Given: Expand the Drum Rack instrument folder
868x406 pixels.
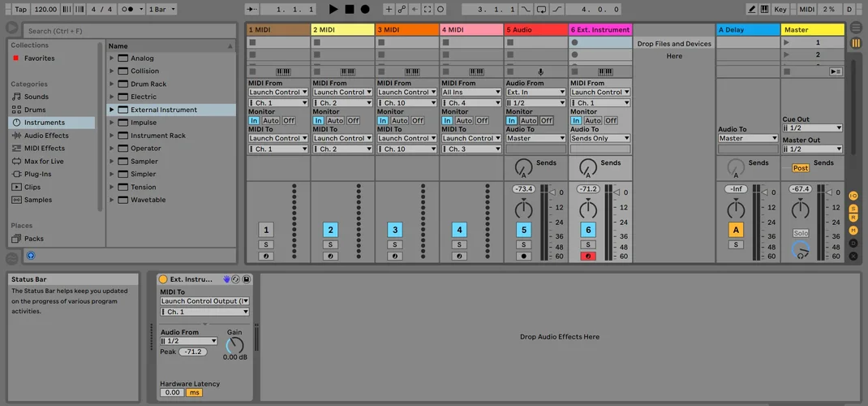Looking at the screenshot, I should [x=112, y=84].
